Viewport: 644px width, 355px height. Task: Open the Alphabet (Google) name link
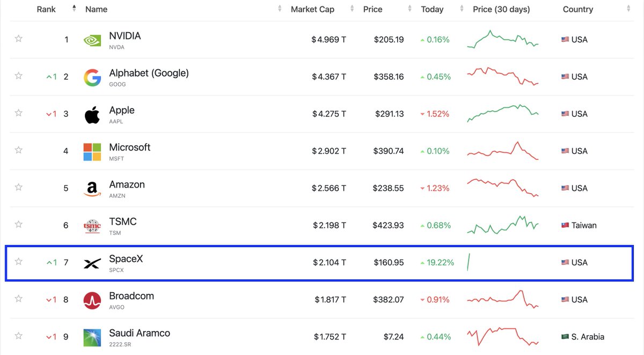coord(149,73)
